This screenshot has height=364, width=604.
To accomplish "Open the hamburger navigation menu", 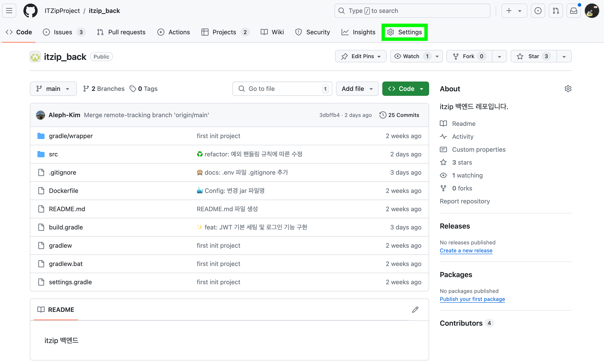I will 9,10.
